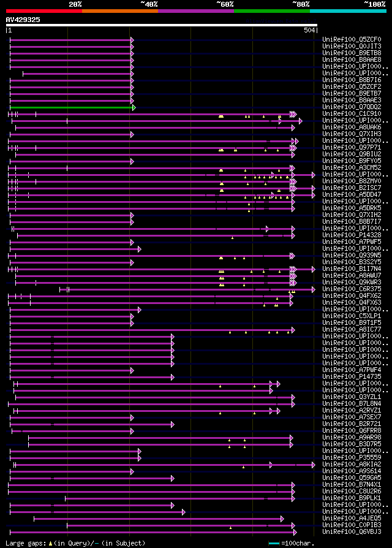The image size is (392, 548).
Task: Click the purple ~60% identity legend segment
Action: 196,11
